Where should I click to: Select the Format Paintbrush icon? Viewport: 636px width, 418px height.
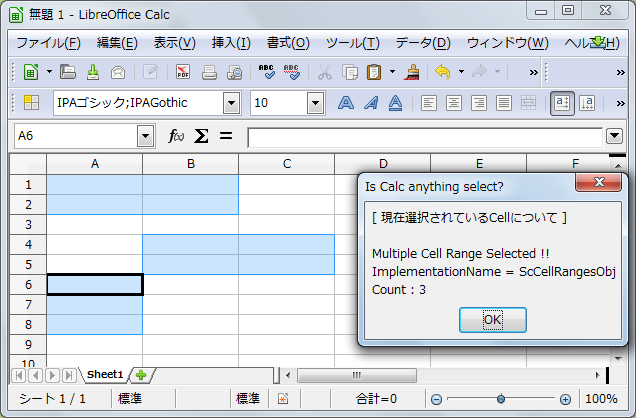pyautogui.click(x=412, y=72)
